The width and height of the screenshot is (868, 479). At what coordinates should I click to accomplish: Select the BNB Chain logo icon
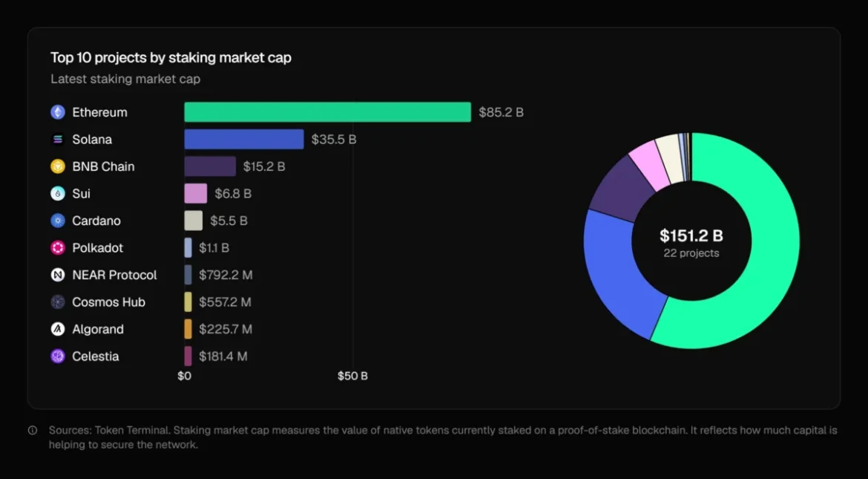tap(58, 166)
